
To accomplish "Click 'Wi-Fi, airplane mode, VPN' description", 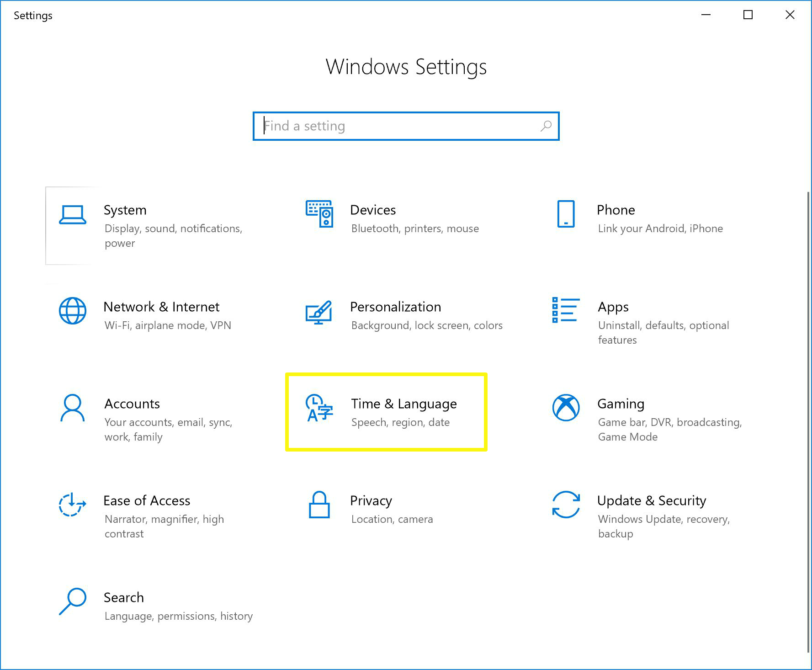I will click(x=168, y=325).
